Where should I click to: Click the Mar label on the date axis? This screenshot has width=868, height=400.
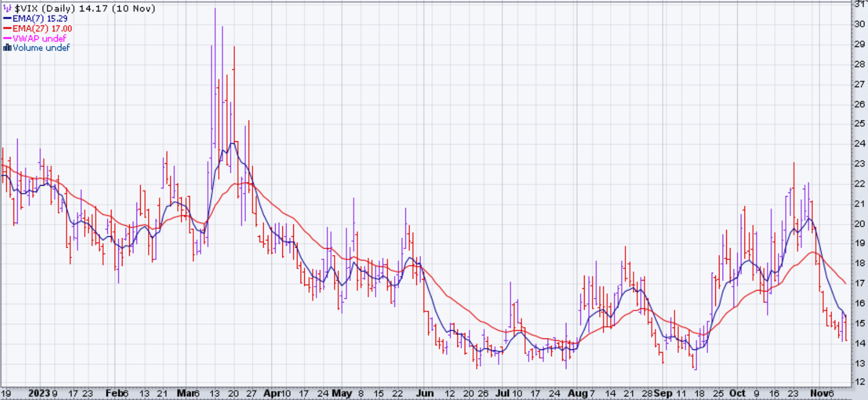[x=184, y=393]
